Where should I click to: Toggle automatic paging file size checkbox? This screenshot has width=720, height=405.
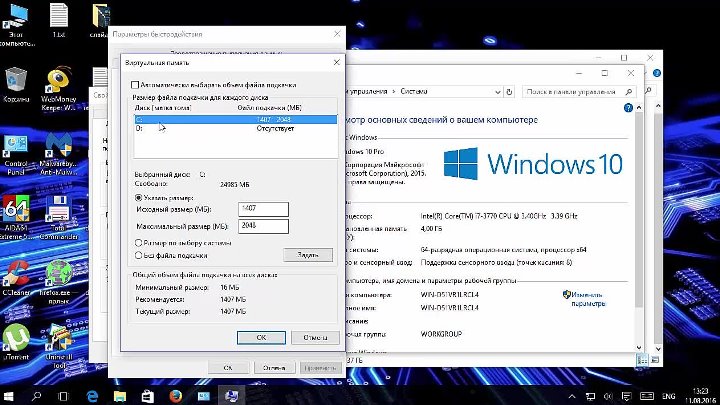(x=135, y=85)
